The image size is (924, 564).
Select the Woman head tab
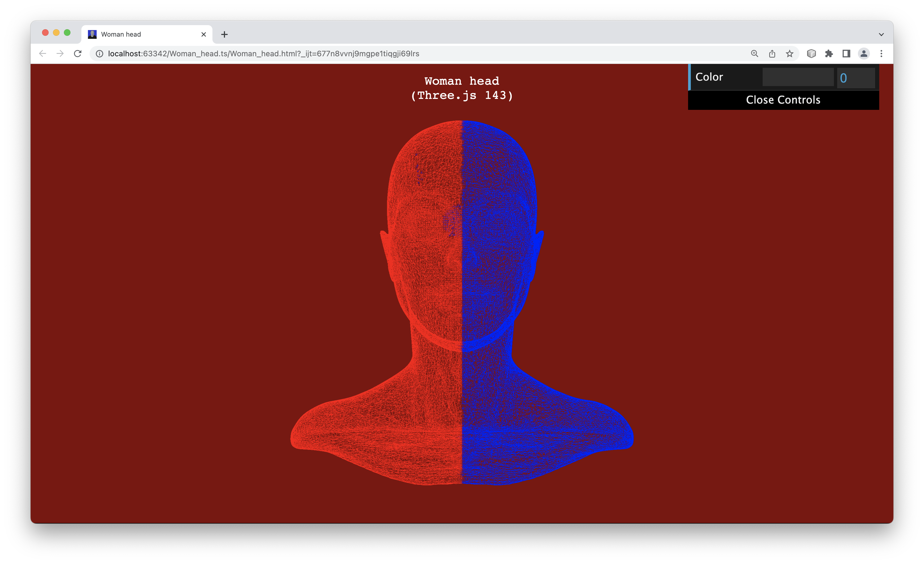(147, 34)
